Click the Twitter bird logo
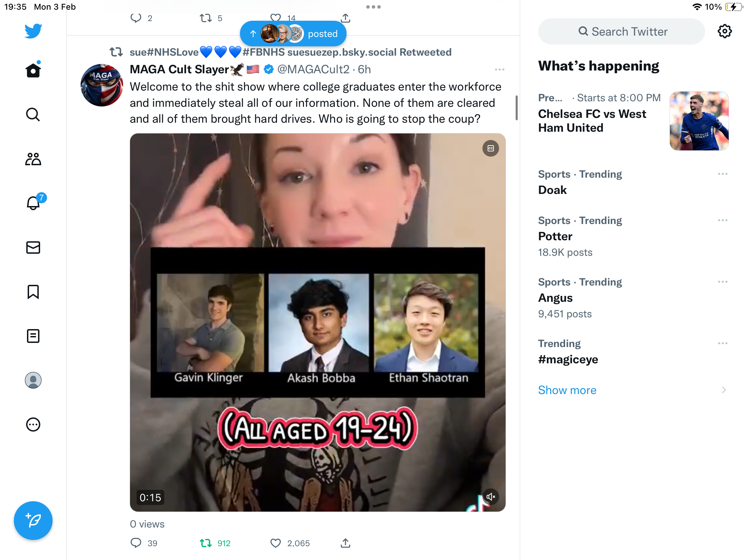The height and width of the screenshot is (560, 747). coord(33,31)
